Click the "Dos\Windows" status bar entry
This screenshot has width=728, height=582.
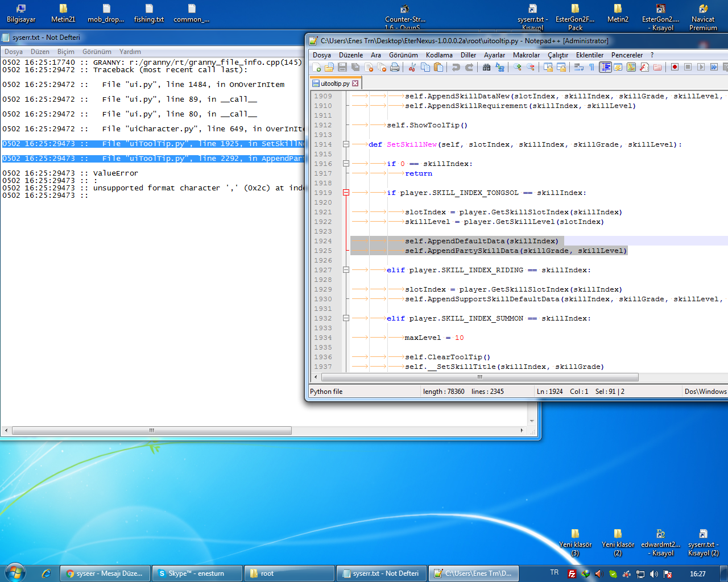point(705,392)
